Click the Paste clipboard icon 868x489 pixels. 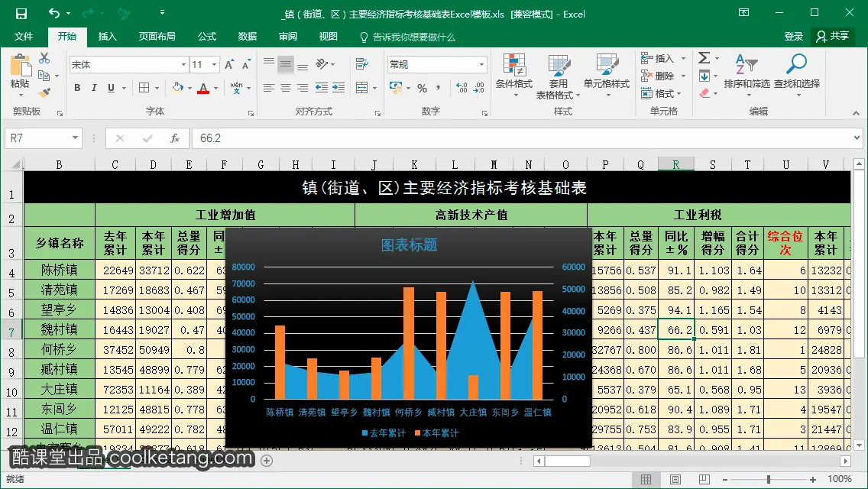[21, 66]
